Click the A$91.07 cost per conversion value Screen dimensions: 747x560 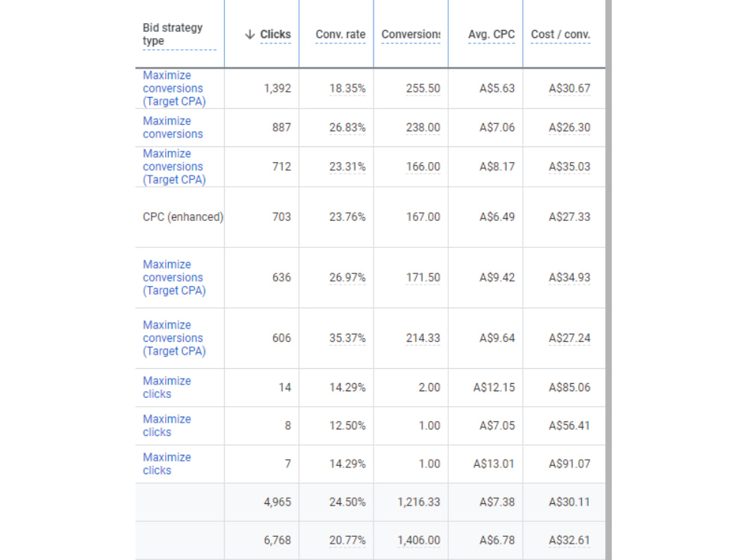tap(569, 464)
